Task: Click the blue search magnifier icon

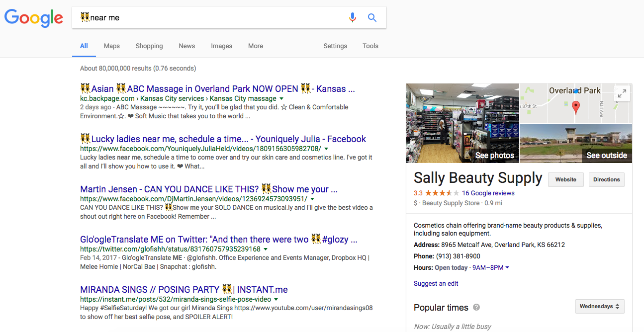Action: click(x=372, y=17)
